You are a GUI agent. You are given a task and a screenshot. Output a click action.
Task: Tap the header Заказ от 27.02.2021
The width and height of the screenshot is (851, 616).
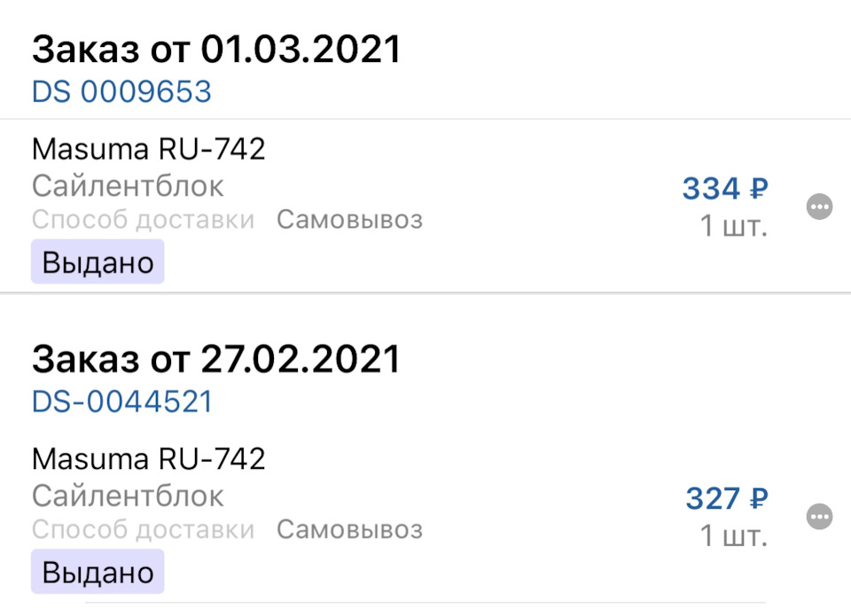(x=215, y=359)
